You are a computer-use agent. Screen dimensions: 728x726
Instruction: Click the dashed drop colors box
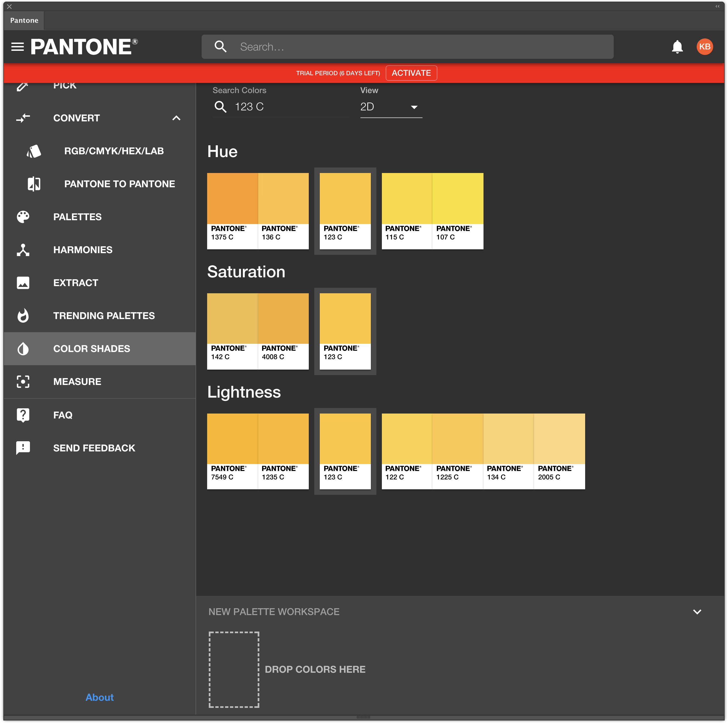tap(234, 669)
